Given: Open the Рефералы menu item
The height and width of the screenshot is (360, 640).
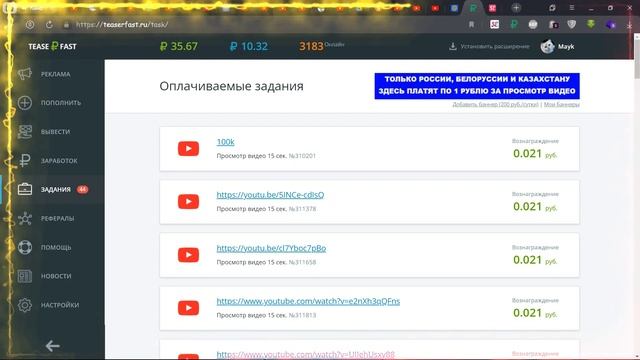Looking at the screenshot, I should [x=57, y=218].
